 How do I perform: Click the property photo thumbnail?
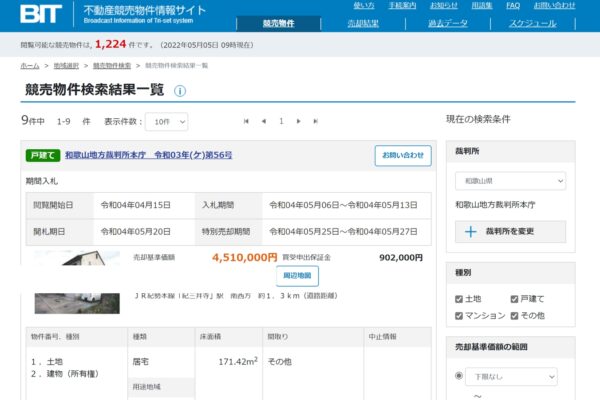pos(77,283)
